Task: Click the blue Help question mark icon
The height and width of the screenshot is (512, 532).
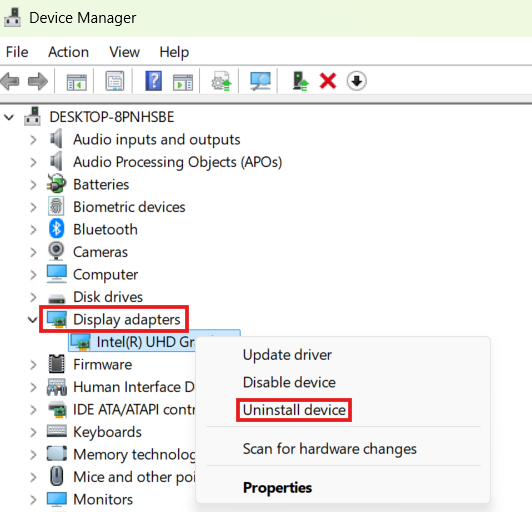Action: [x=153, y=81]
